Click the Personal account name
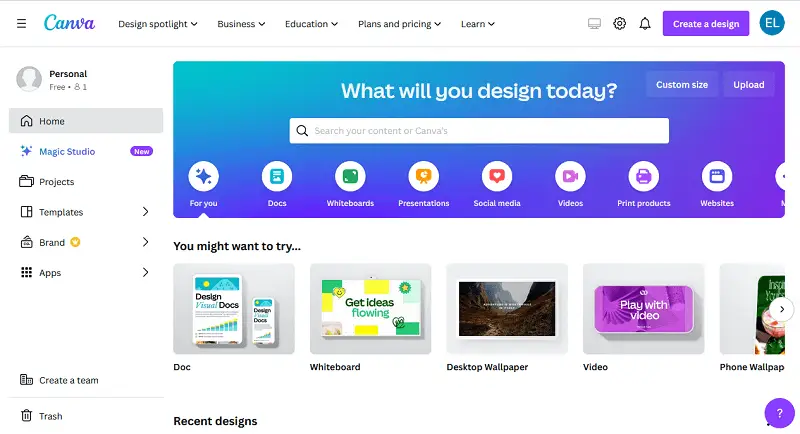This screenshot has width=800, height=434. coord(68,74)
